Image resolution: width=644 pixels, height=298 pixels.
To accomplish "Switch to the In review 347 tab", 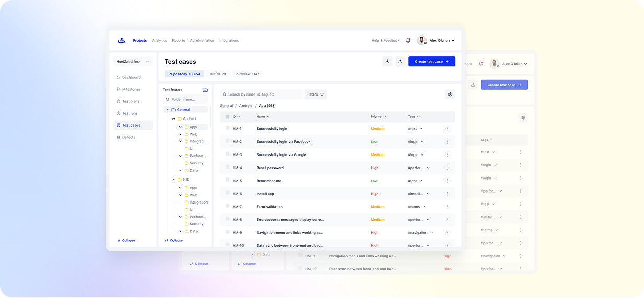I will [x=247, y=74].
